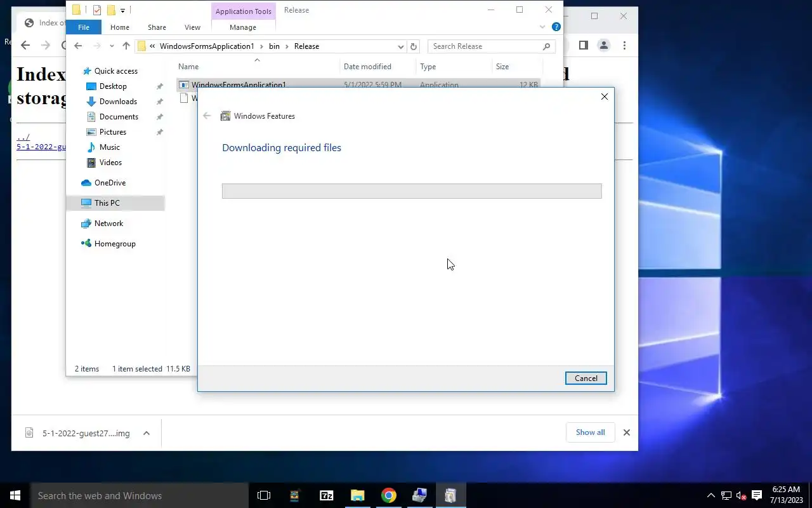Click the back arrow in Windows Features dialog
Image resolution: width=812 pixels, height=508 pixels.
(x=207, y=116)
